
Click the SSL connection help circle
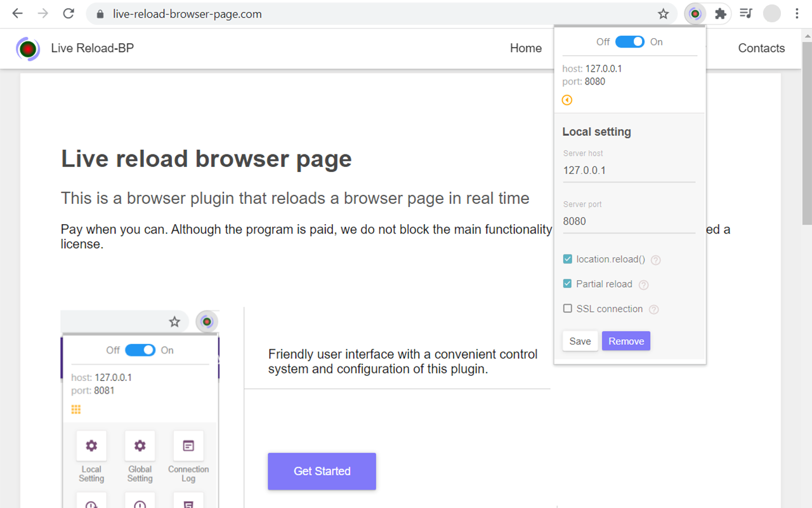(x=653, y=309)
